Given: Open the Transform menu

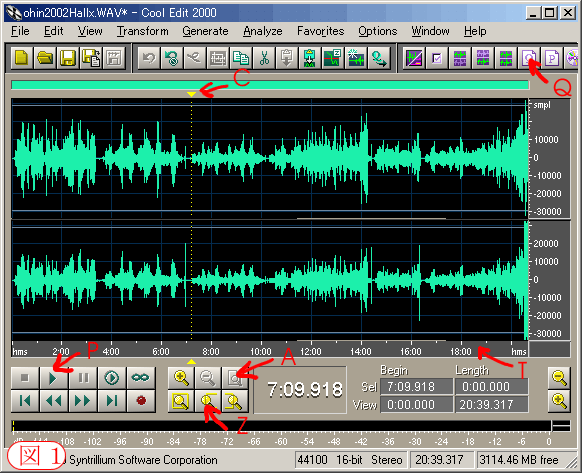Looking at the screenshot, I should pyautogui.click(x=143, y=31).
